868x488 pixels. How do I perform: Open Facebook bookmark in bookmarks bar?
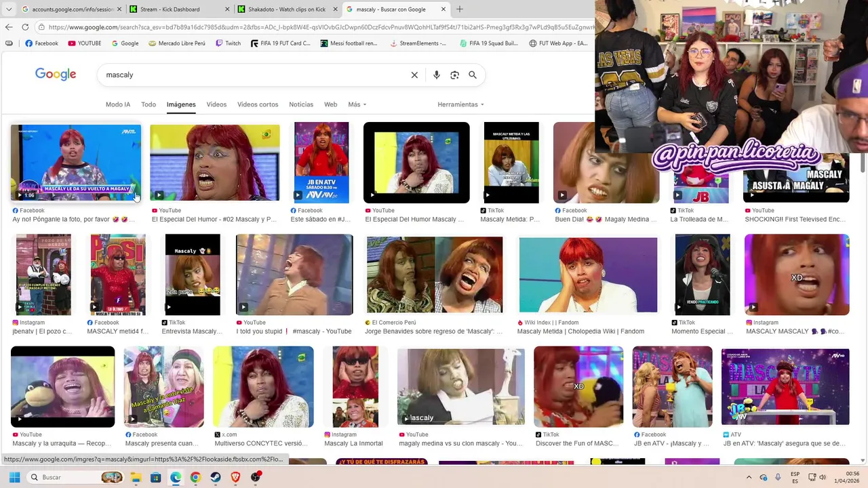click(42, 43)
